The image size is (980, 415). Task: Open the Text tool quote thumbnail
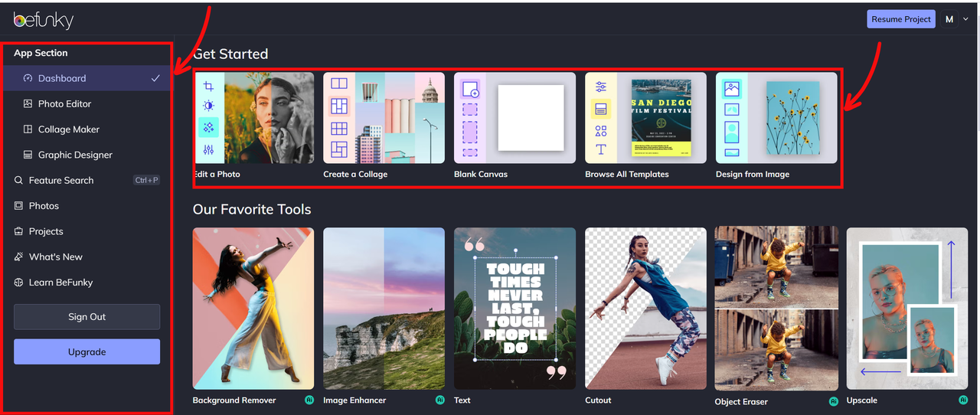click(x=514, y=308)
